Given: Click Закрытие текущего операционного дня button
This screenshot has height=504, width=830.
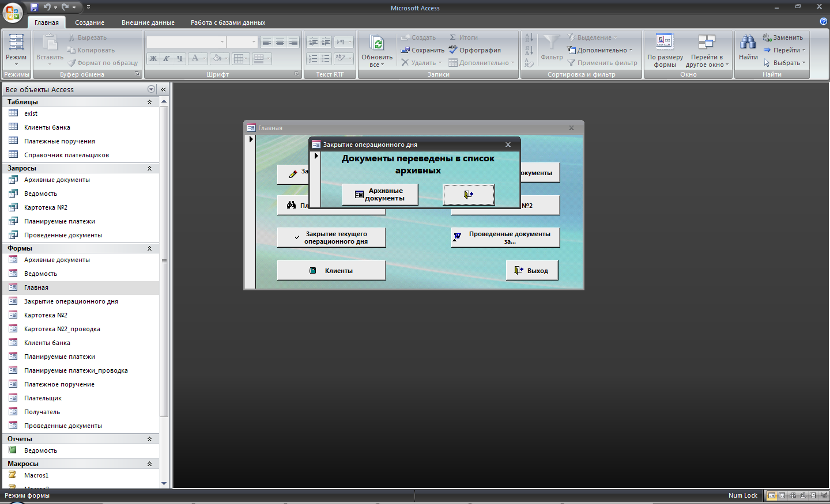Looking at the screenshot, I should [331, 237].
